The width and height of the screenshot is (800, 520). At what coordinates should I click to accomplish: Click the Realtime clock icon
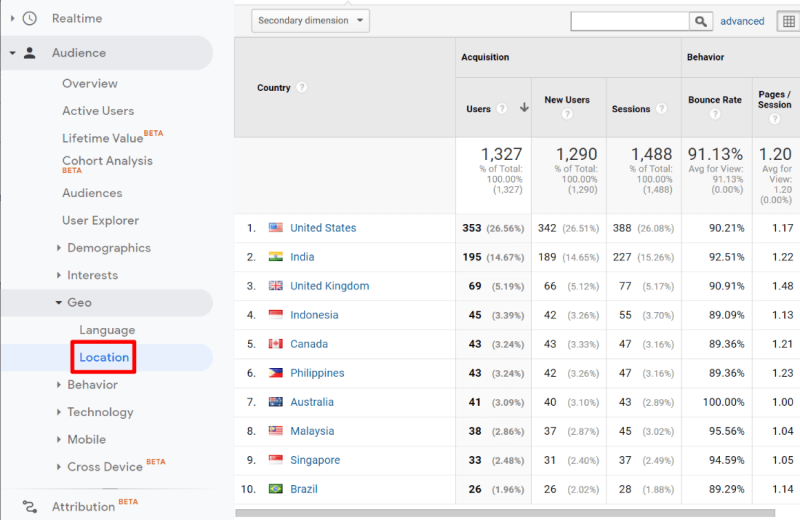[30, 19]
